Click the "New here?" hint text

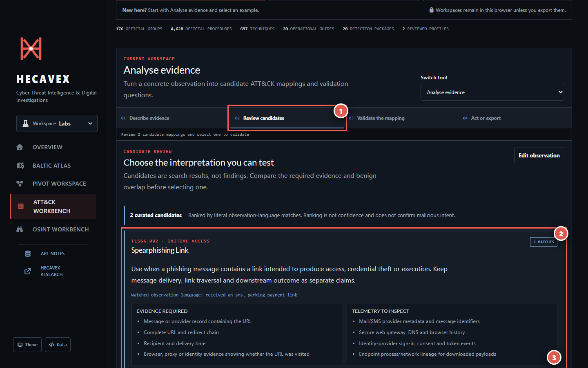tap(191, 10)
